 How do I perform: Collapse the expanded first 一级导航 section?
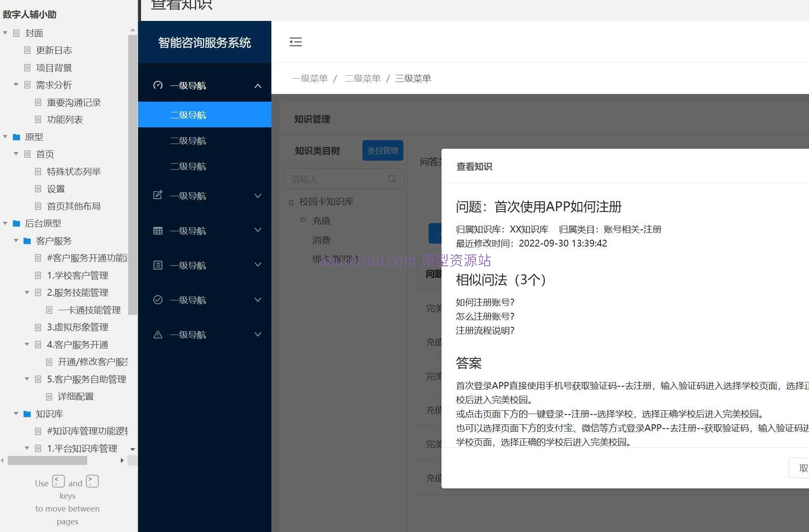click(258, 85)
